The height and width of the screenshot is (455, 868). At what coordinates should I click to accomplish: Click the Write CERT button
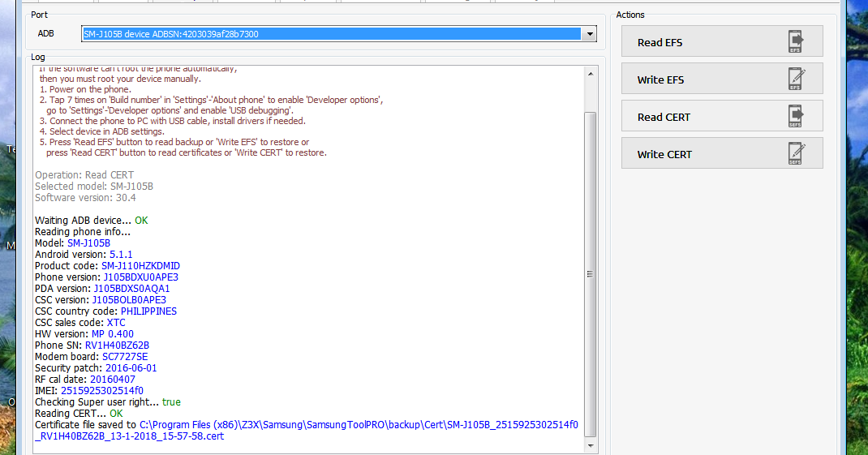(722, 153)
